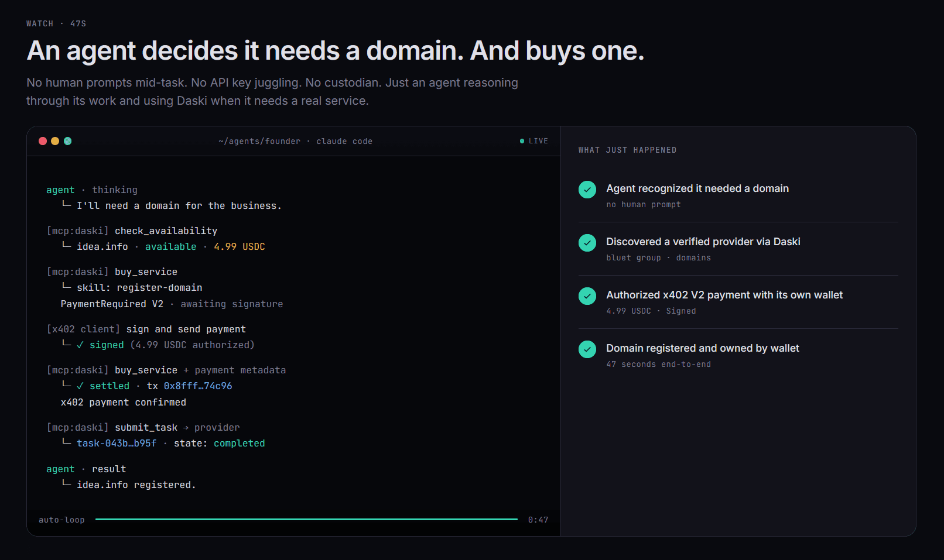Click the 'WHAT JUST HAPPENED' heading

pyautogui.click(x=627, y=150)
